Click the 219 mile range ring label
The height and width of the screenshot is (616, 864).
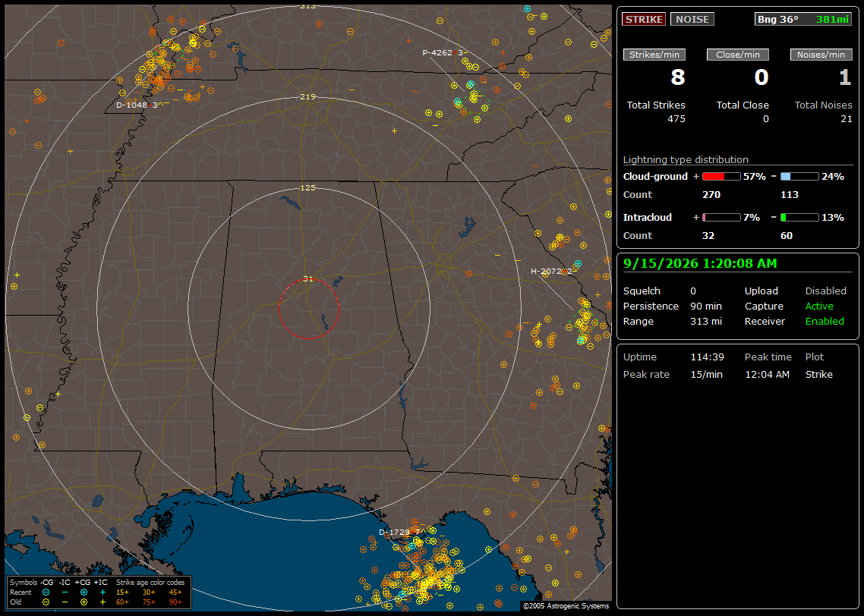coord(307,96)
